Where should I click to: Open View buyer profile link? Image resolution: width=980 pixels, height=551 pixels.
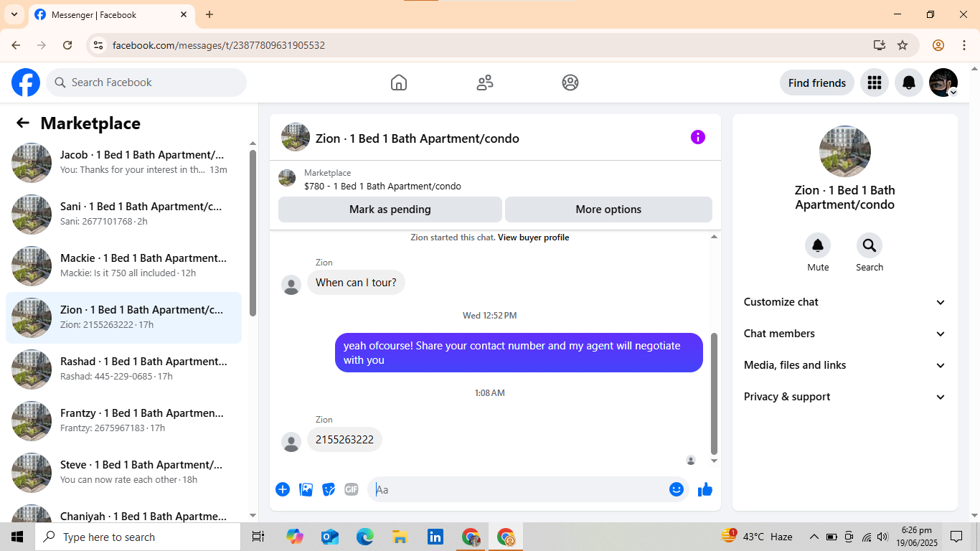pos(533,237)
